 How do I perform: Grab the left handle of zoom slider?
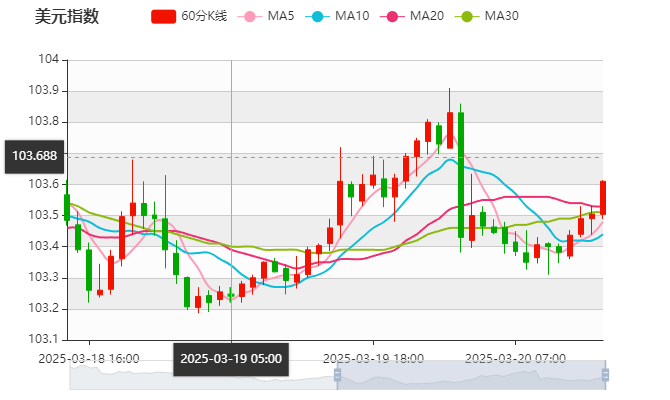point(335,376)
